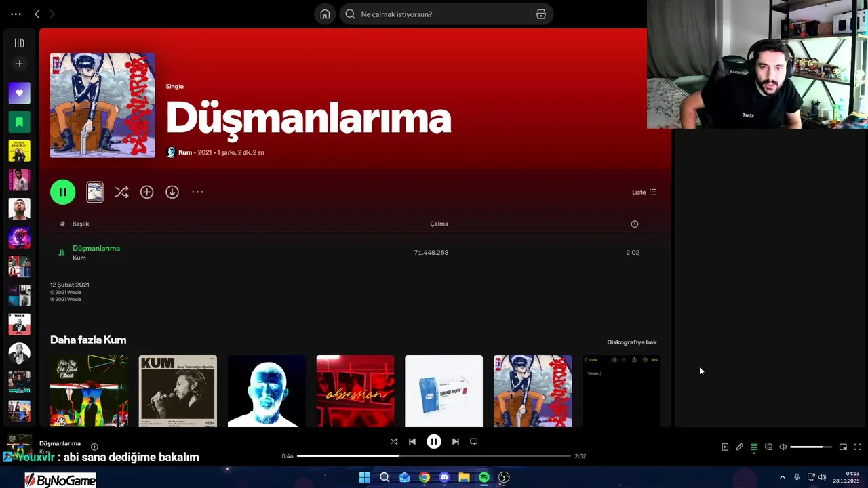Click the Başlık column header
Image resolution: width=868 pixels, height=488 pixels.
81,224
